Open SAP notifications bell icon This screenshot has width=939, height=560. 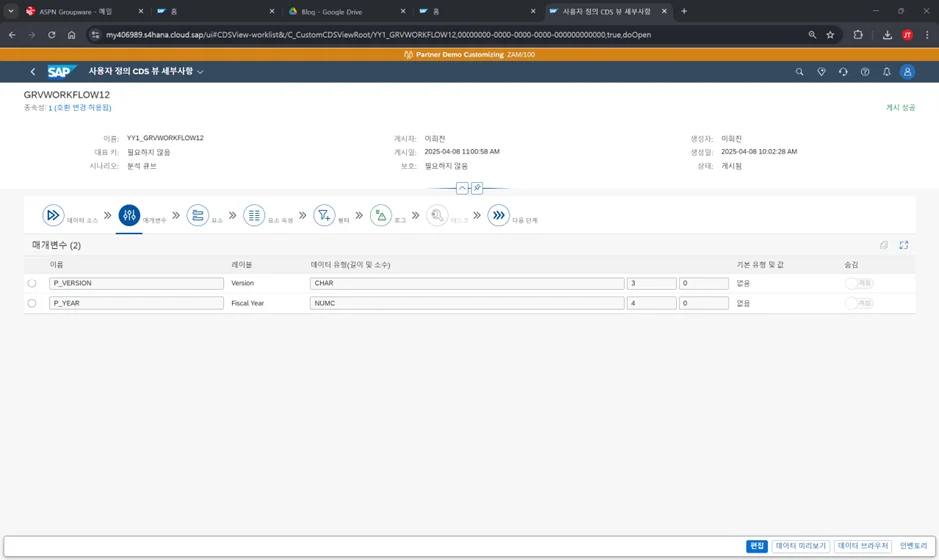point(886,72)
